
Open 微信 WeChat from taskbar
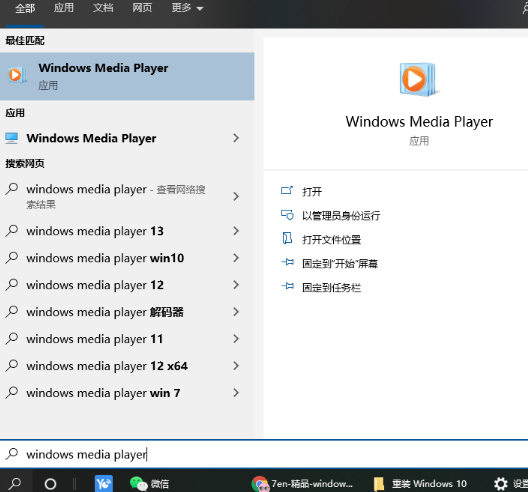[149, 484]
